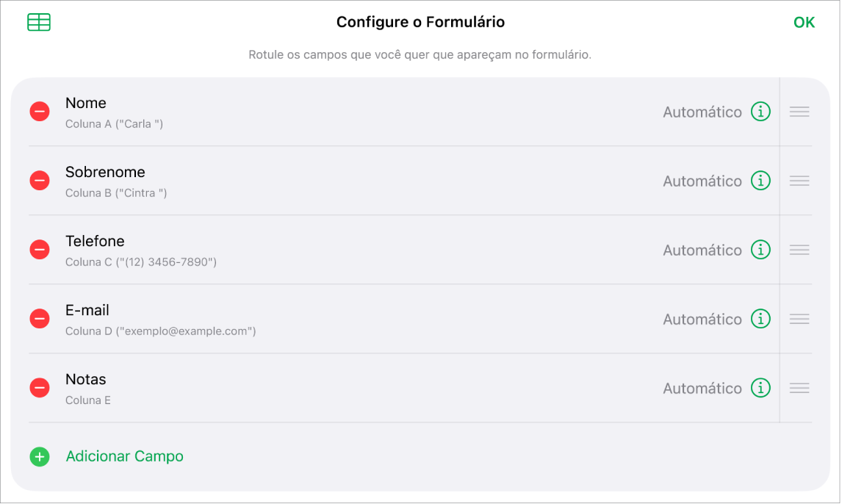Select the E-mail field label

(x=89, y=309)
